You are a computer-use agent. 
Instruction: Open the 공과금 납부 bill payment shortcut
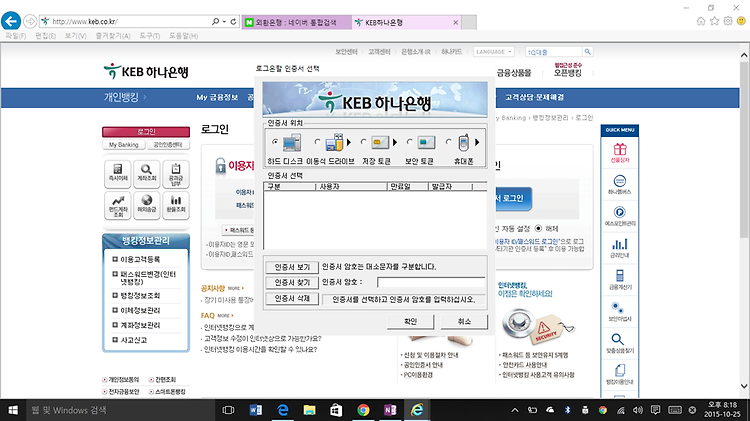coord(176,173)
